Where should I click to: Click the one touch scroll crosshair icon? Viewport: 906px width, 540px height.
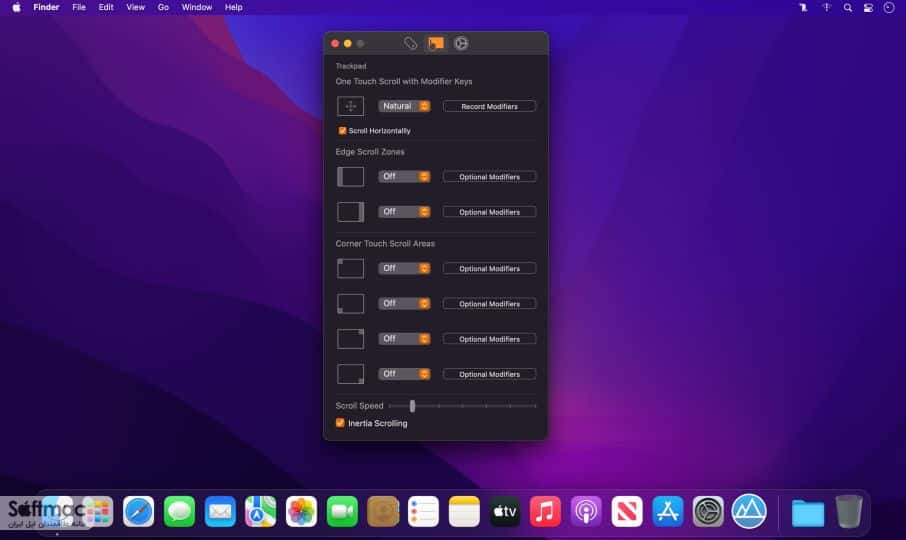pyautogui.click(x=351, y=106)
